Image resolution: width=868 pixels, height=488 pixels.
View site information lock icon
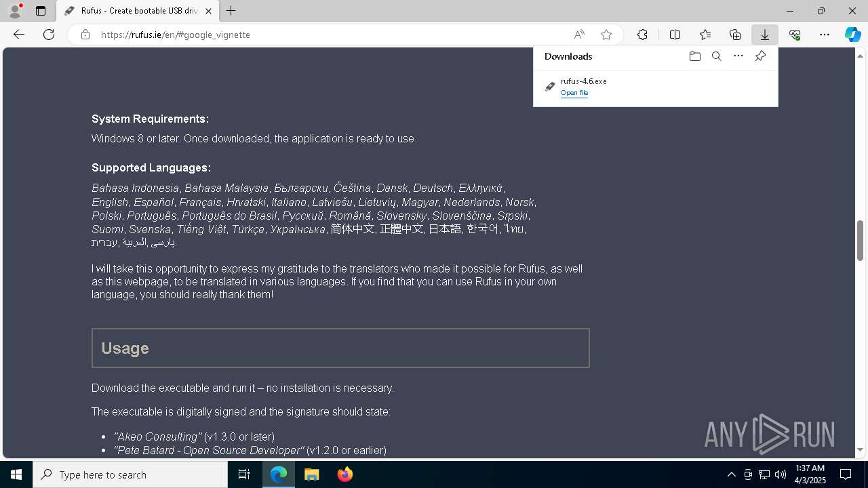[x=85, y=35]
